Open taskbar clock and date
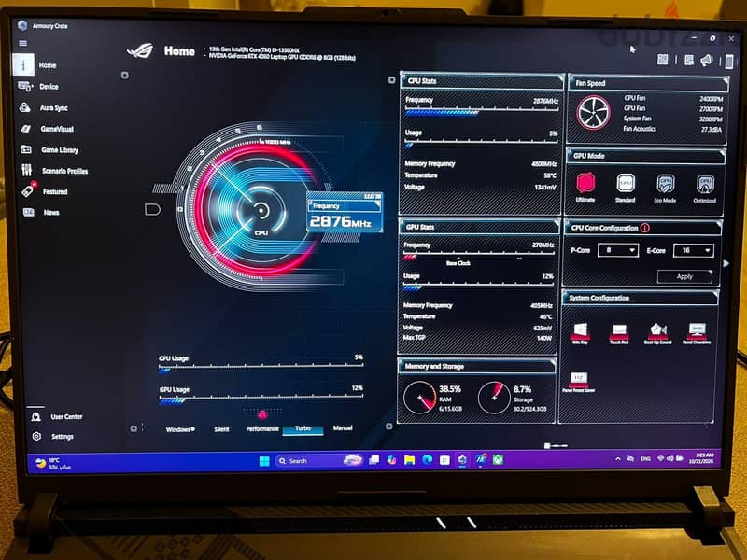The height and width of the screenshot is (560, 747). [x=701, y=457]
